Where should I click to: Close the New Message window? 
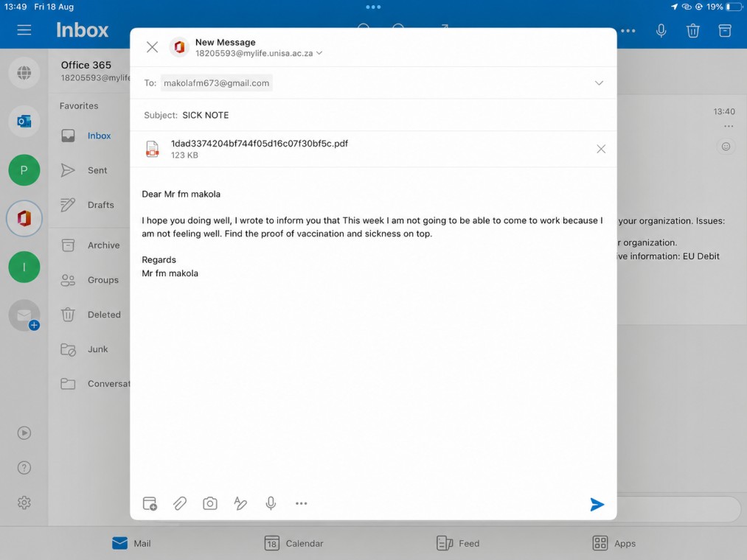(x=152, y=47)
